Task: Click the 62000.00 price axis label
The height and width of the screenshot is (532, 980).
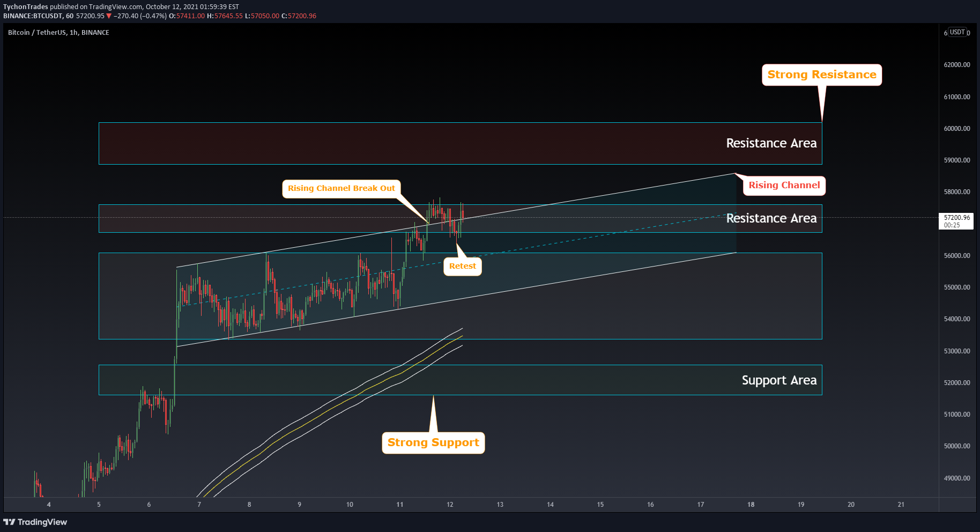Action: click(957, 65)
